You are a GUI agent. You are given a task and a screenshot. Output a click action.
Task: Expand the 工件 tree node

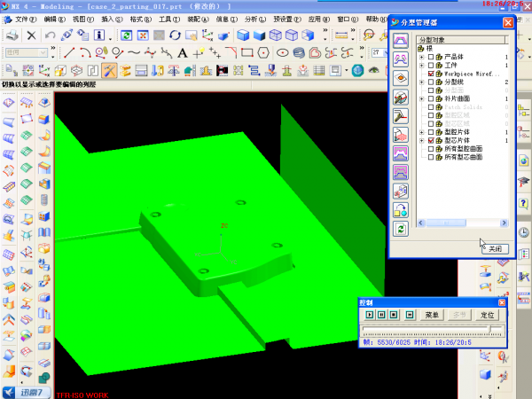(x=422, y=65)
